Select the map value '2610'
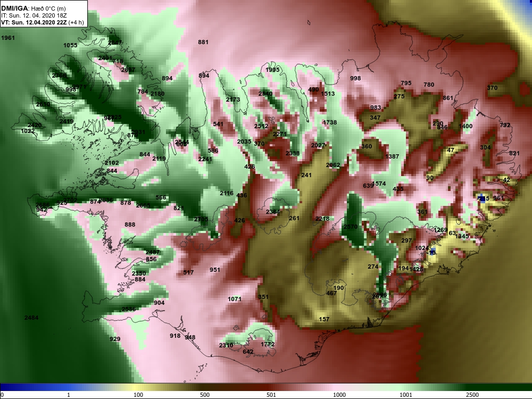The image size is (532, 399). click(43, 104)
